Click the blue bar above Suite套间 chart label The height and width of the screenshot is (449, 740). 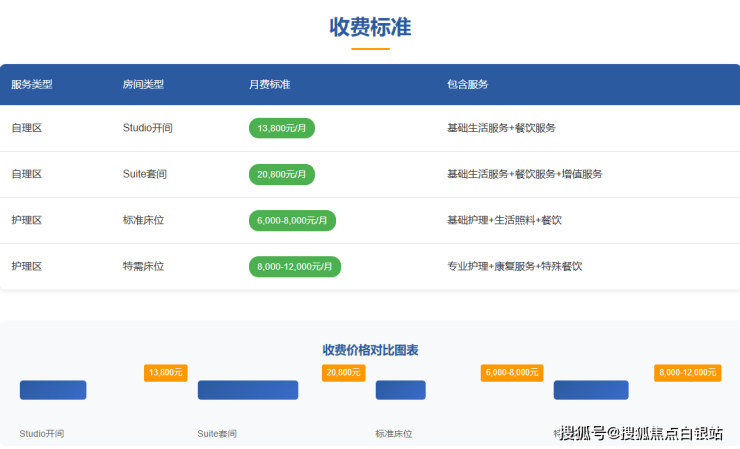pyautogui.click(x=247, y=390)
